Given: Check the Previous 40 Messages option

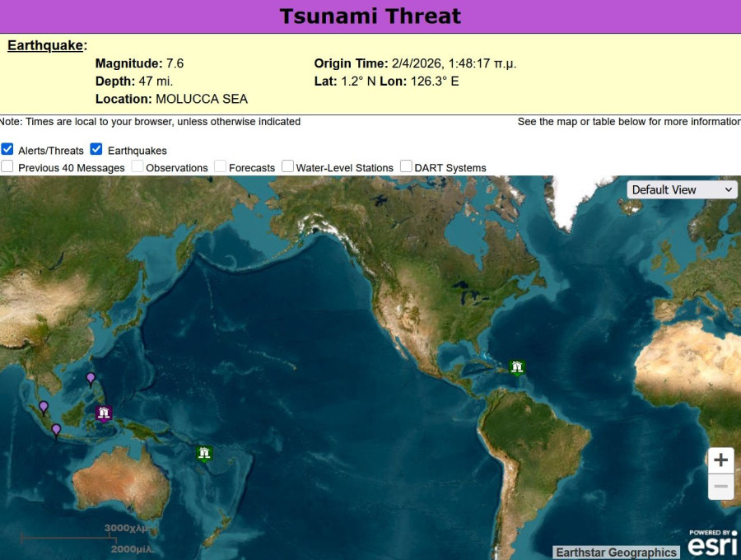Looking at the screenshot, I should coord(7,166).
